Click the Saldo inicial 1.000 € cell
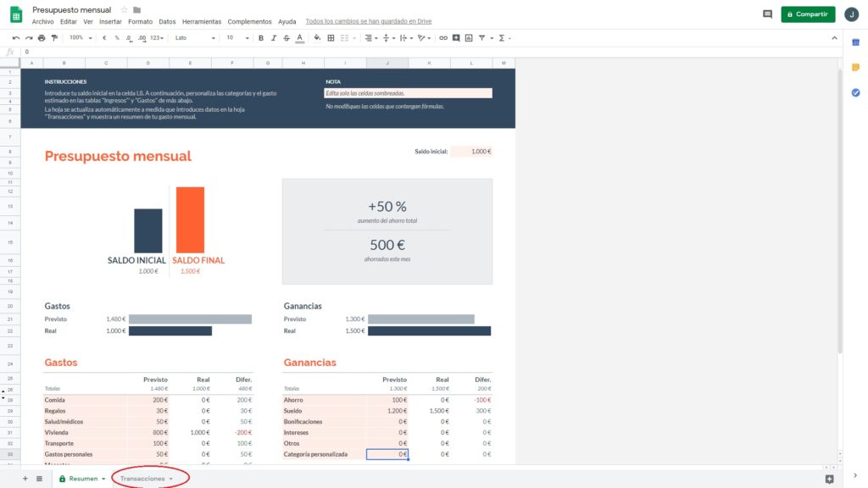Screen dimensions: 868x488 point(471,152)
